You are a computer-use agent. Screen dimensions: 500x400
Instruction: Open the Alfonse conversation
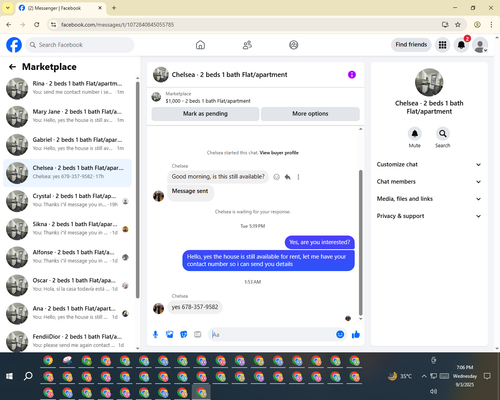(x=67, y=257)
